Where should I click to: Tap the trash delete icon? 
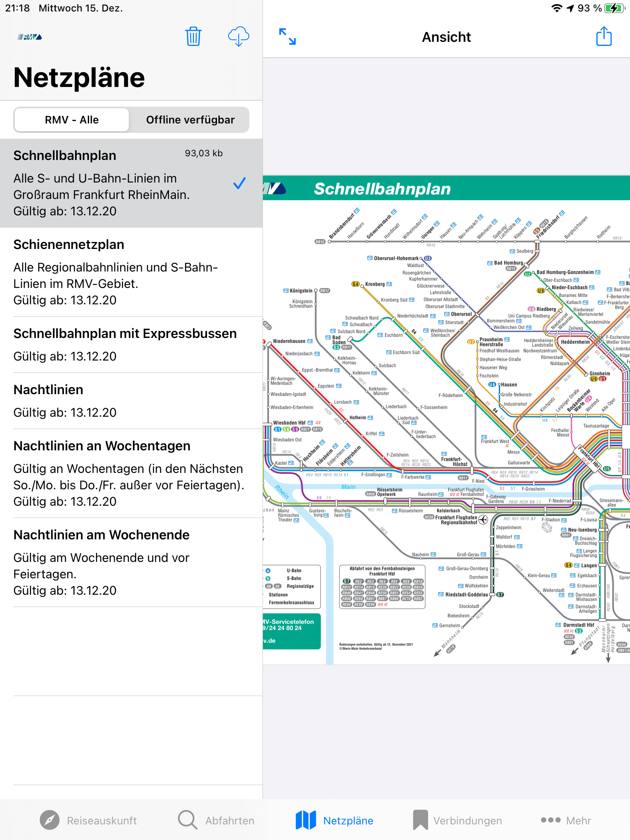(x=193, y=37)
